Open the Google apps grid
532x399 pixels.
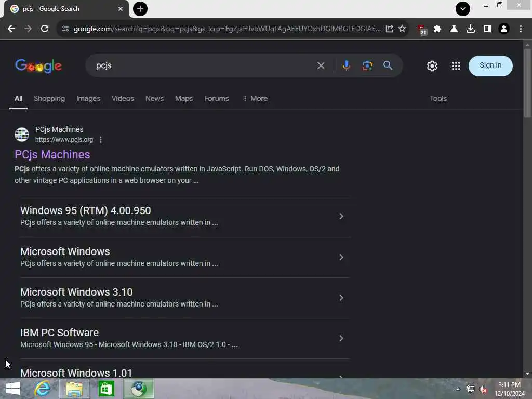pyautogui.click(x=456, y=66)
